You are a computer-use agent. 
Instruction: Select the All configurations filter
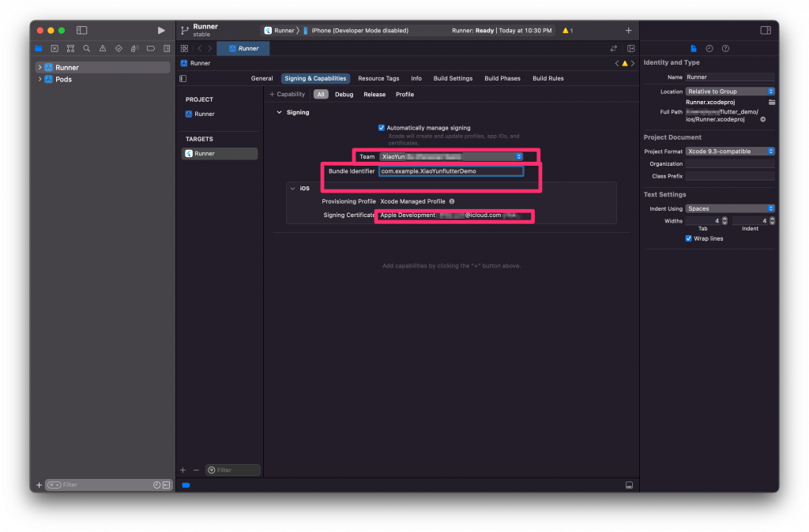tap(321, 95)
